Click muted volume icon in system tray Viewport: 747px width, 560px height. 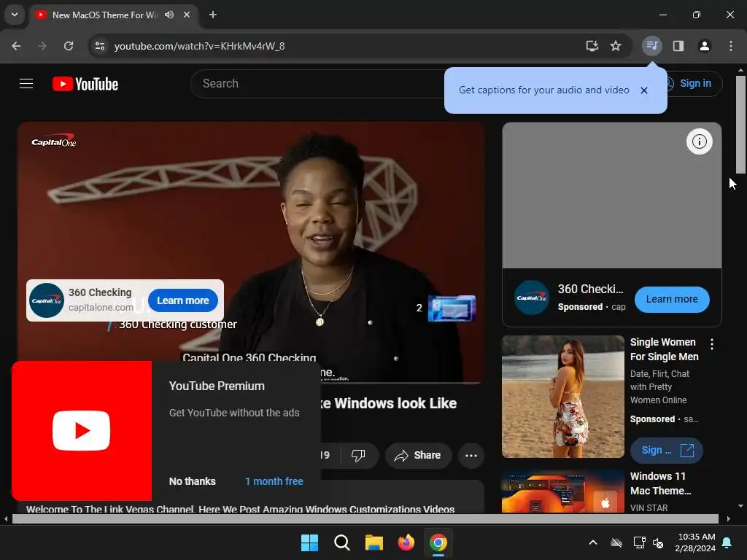[x=658, y=542]
